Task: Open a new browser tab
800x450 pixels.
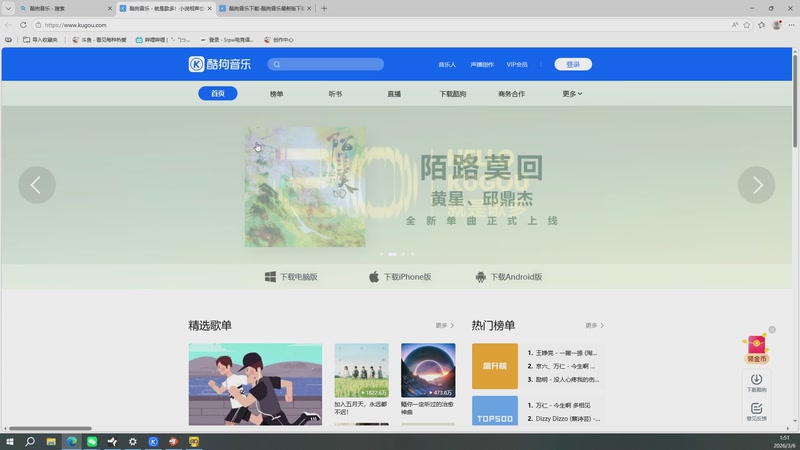Action: tap(324, 8)
